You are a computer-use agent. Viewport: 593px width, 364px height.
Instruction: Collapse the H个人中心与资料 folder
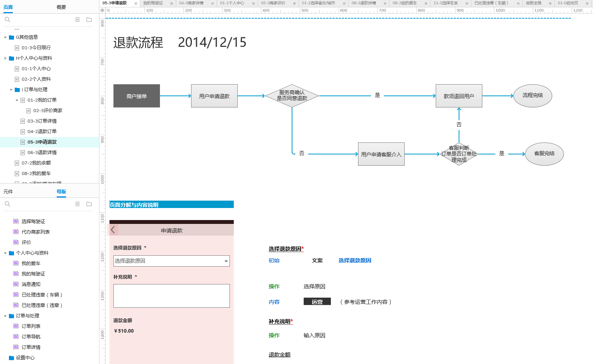5,58
